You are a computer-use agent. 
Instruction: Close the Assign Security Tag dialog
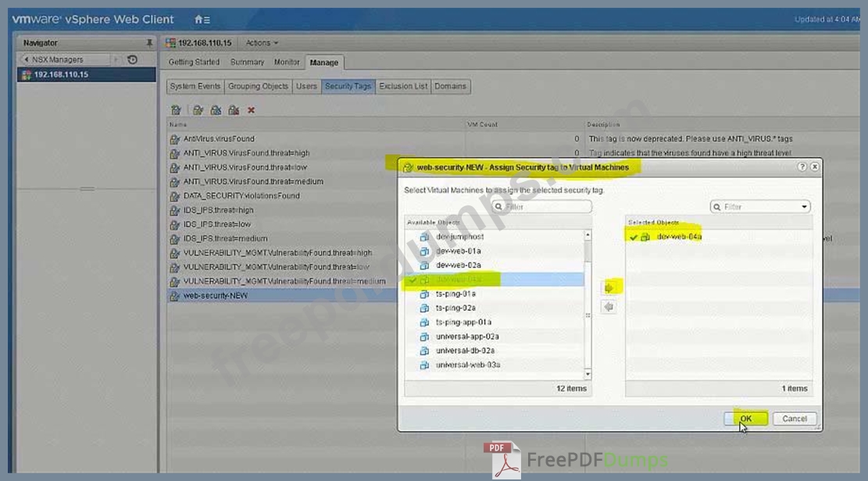pos(815,166)
